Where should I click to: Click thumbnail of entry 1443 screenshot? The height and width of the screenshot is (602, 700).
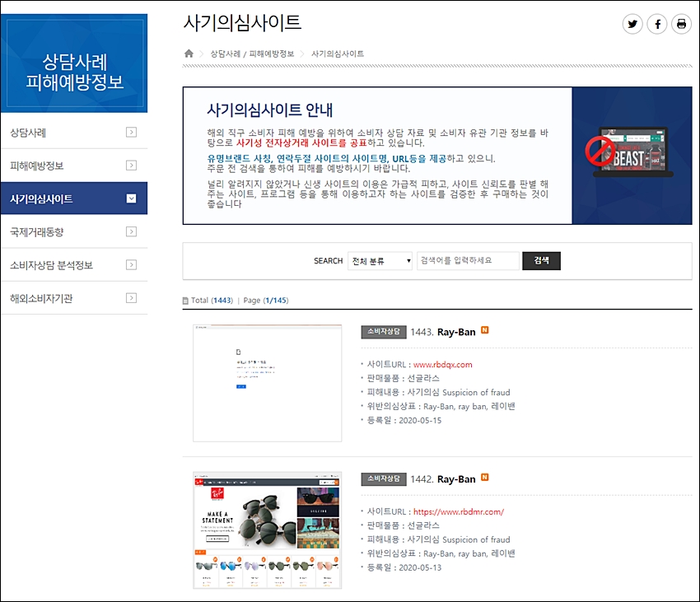[268, 383]
